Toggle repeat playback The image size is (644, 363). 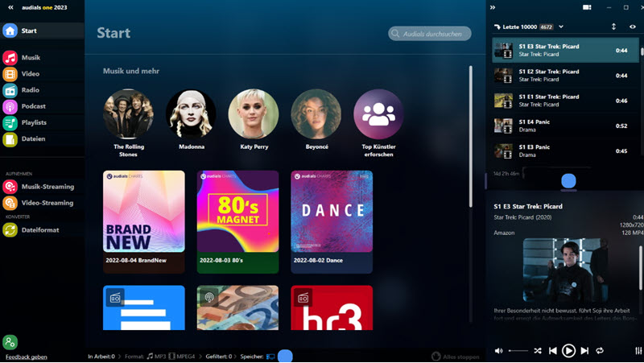[x=600, y=351]
